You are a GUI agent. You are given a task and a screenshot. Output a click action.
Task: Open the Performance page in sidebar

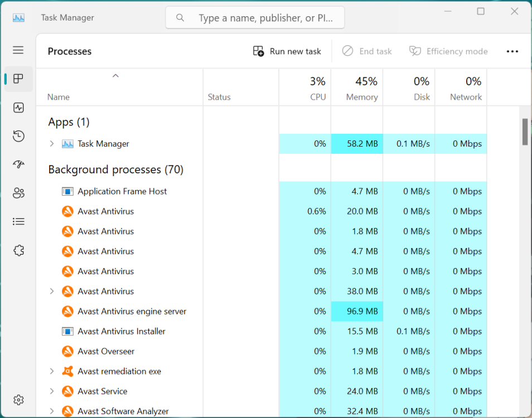pos(18,108)
